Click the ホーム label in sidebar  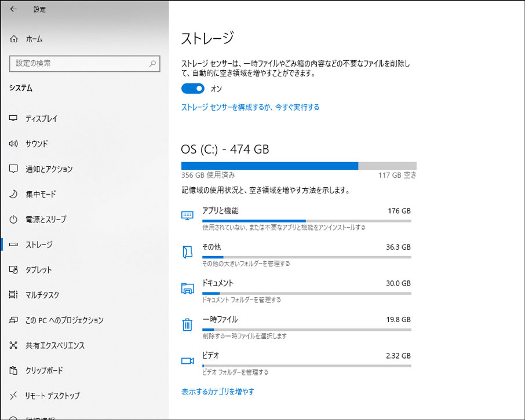[x=35, y=39]
